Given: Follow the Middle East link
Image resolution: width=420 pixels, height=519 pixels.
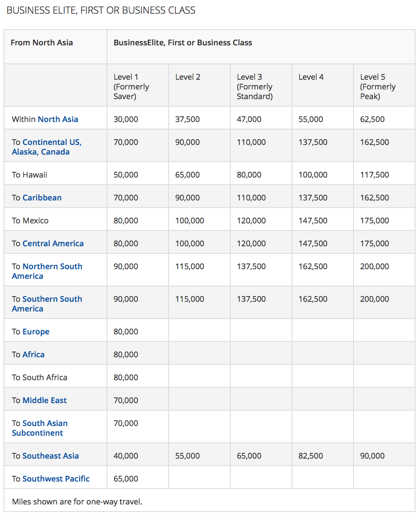Looking at the screenshot, I should [x=44, y=400].
